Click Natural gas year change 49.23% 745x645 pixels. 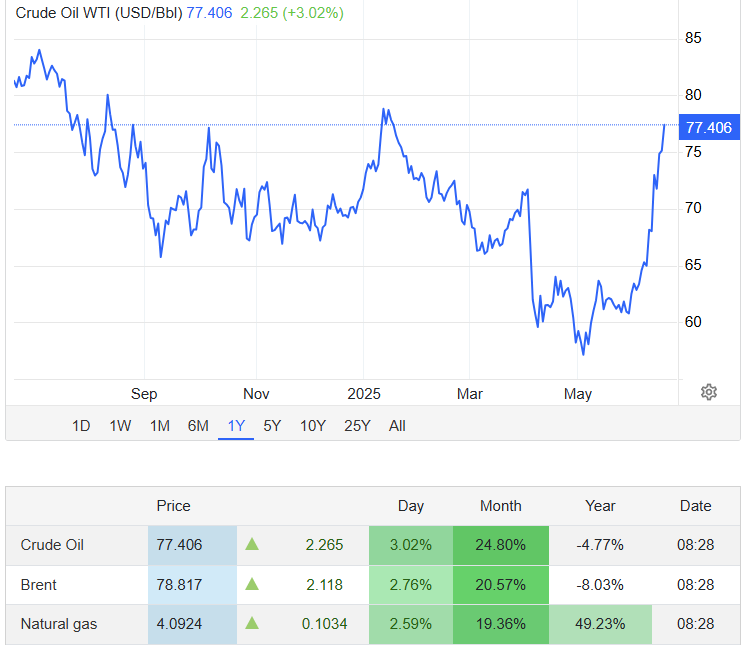click(x=600, y=624)
